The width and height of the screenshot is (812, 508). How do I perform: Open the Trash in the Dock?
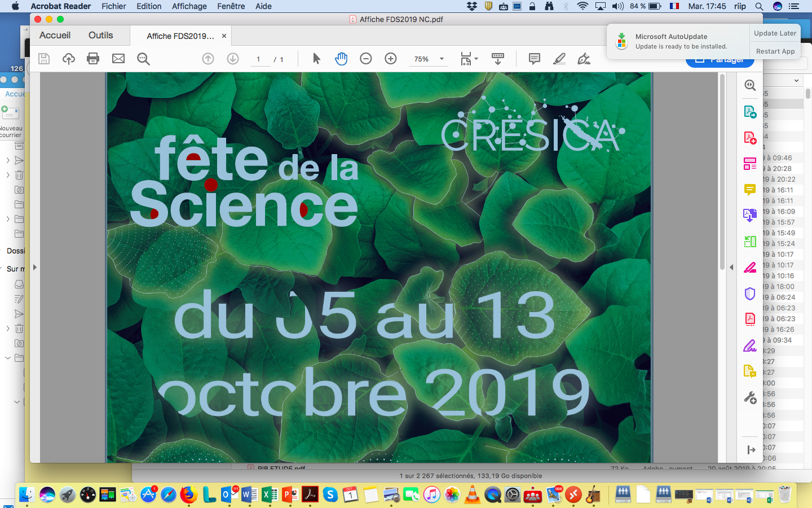[x=784, y=495]
